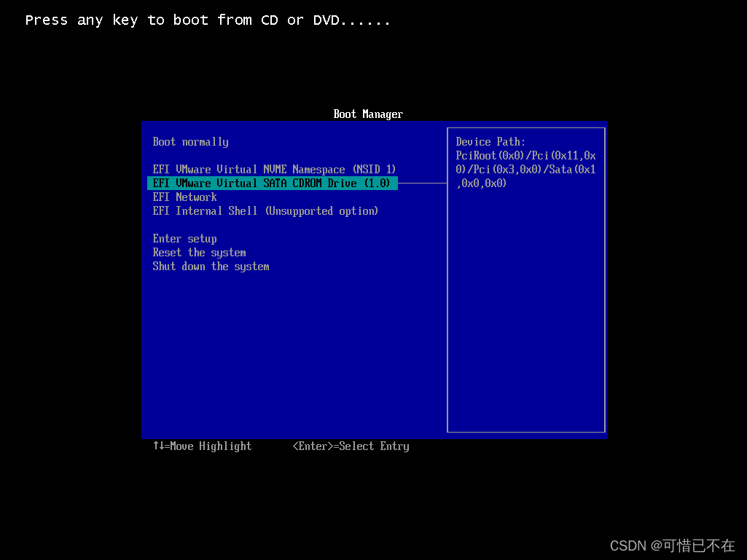This screenshot has width=747, height=560.
Task: Choose EFI VMware Virtual NVME Namespace entry
Action: [274, 170]
